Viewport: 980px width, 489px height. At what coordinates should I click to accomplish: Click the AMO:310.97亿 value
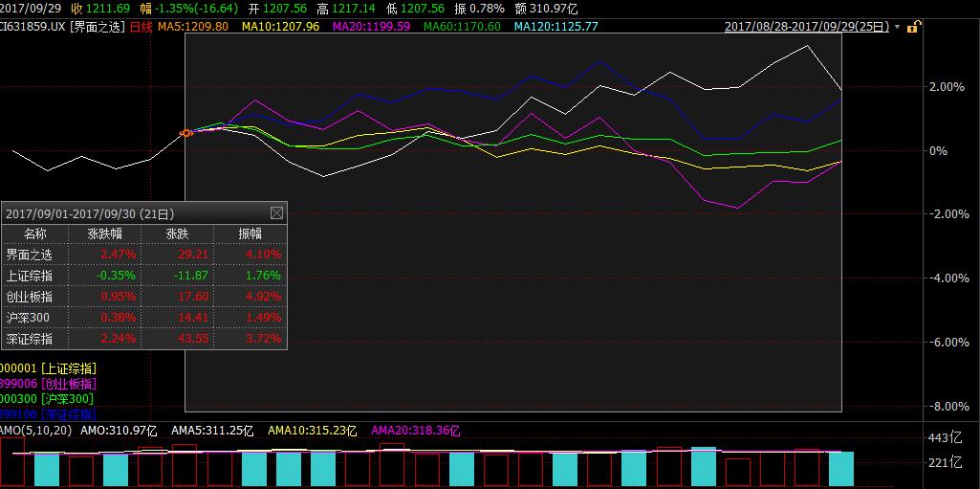(120, 431)
